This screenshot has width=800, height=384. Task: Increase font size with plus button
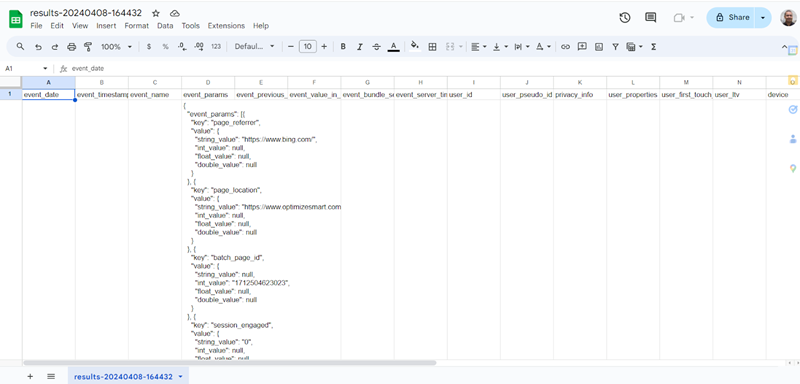(324, 47)
